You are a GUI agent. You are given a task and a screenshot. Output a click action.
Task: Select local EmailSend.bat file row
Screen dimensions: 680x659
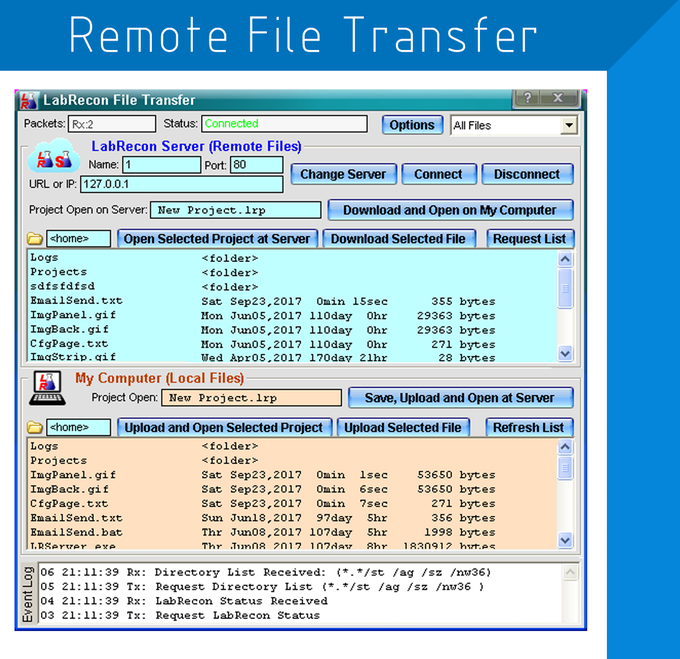(292, 532)
